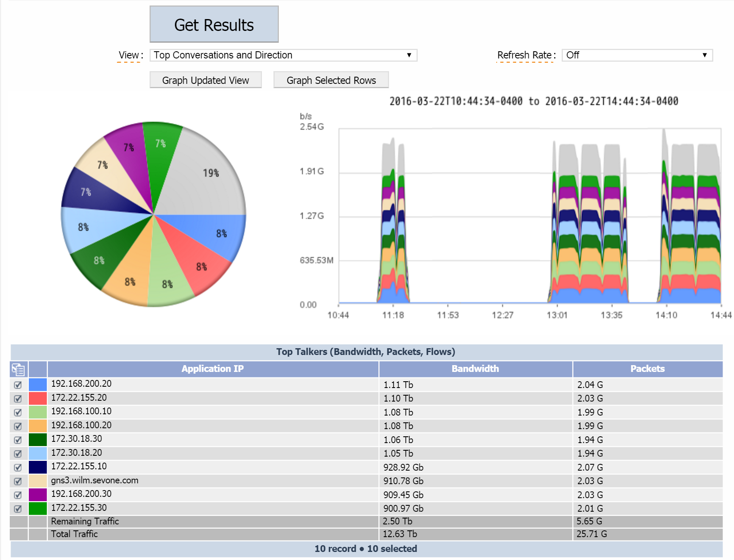Toggle the checkbox for 172.22.155.30
734x560 pixels.
click(x=18, y=509)
